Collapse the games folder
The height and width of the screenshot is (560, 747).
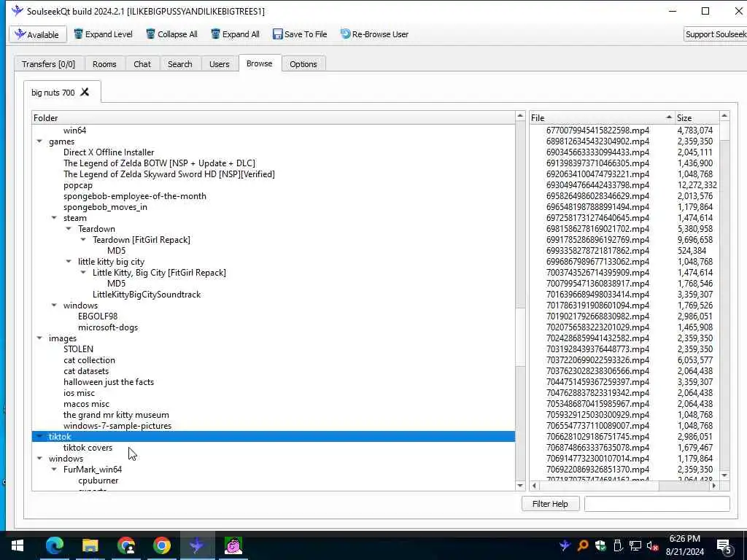coord(39,141)
